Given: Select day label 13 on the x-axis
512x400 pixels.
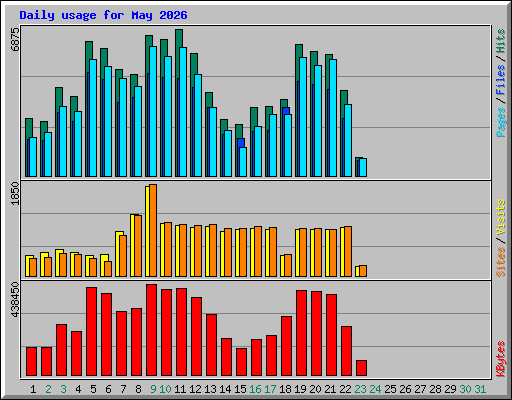Looking at the screenshot, I should click(210, 389).
